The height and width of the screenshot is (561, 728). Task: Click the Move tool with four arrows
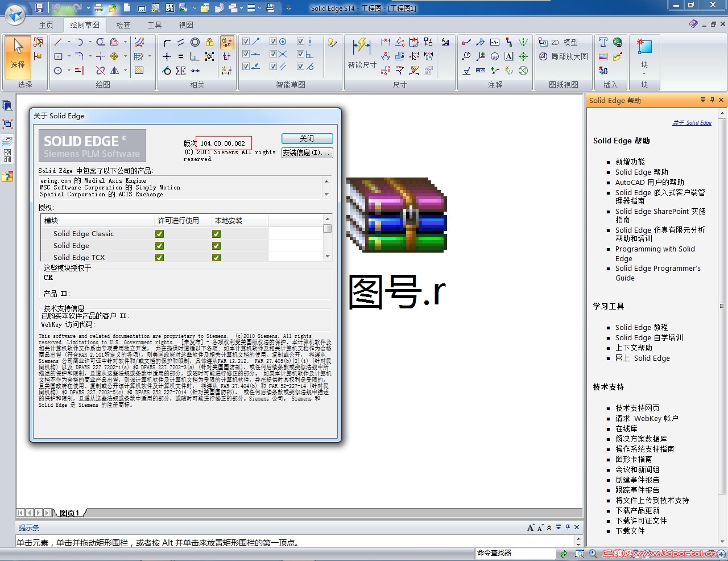click(114, 56)
